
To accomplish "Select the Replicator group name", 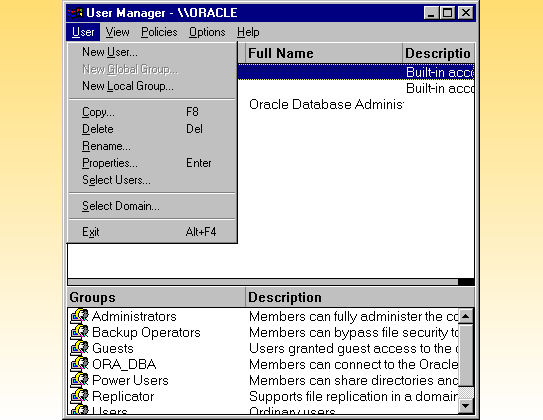I will point(123,396).
